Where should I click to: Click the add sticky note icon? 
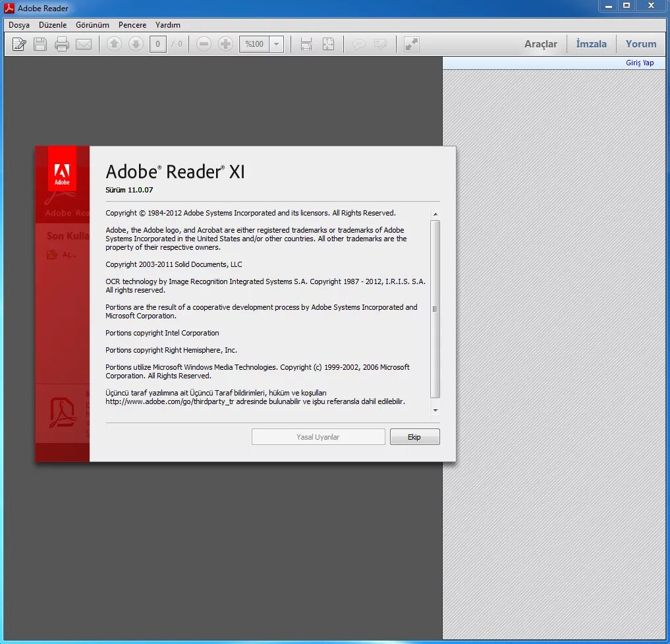(359, 44)
